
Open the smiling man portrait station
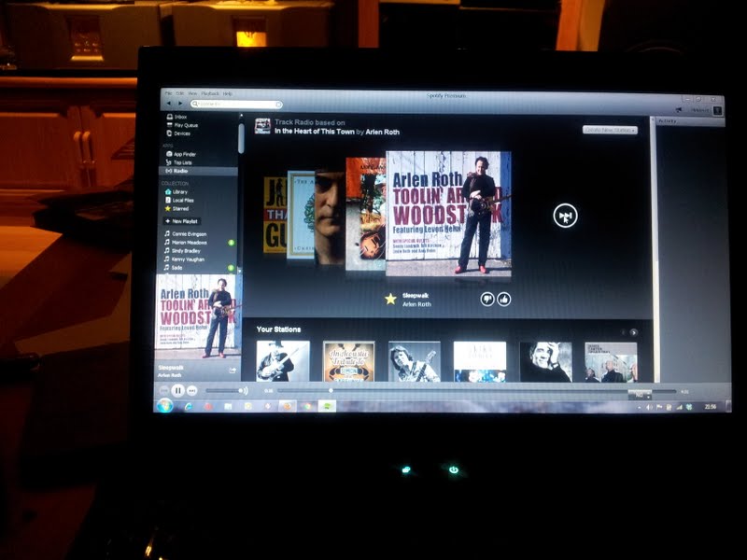(x=545, y=361)
